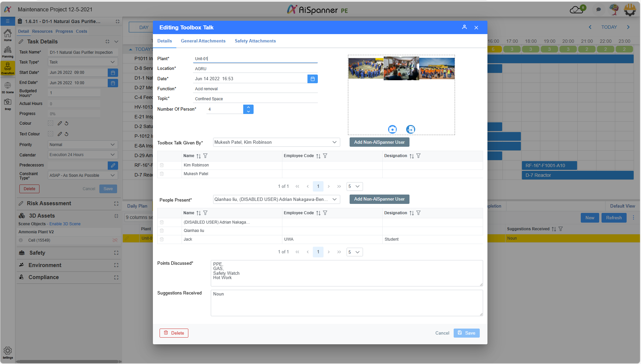
Task: Click the camera capture icon under photos
Action: (x=392, y=129)
